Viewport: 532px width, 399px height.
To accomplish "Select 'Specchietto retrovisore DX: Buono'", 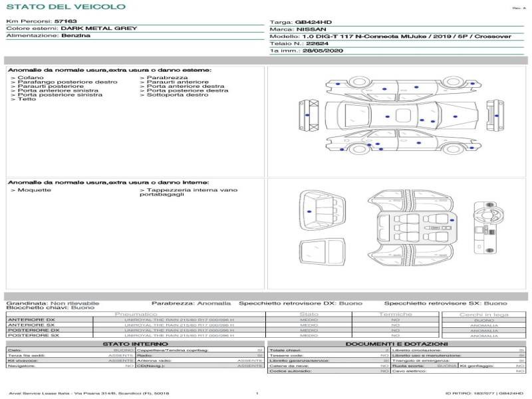I will click(301, 303).
